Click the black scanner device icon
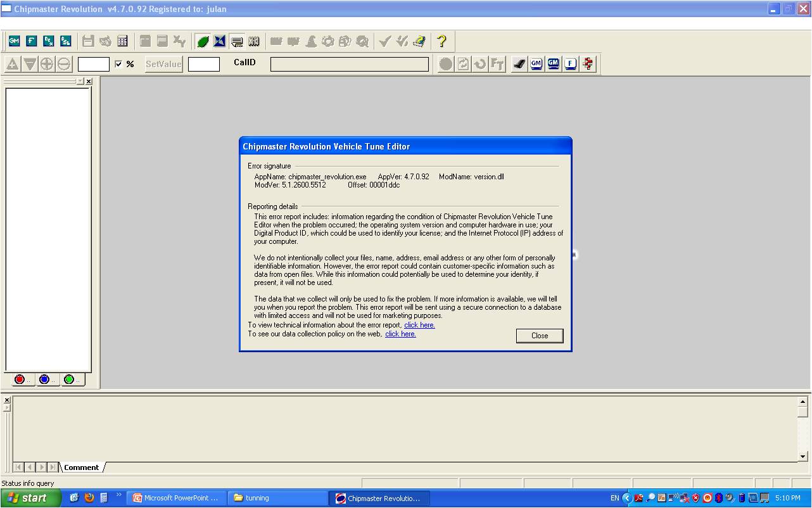This screenshot has width=812, height=508. pyautogui.click(x=519, y=63)
